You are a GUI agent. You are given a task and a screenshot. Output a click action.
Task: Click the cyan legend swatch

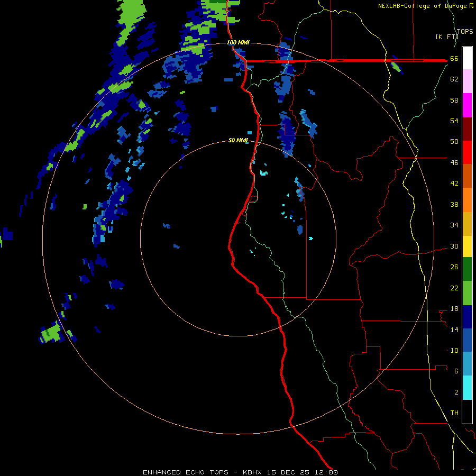pyautogui.click(x=467, y=388)
